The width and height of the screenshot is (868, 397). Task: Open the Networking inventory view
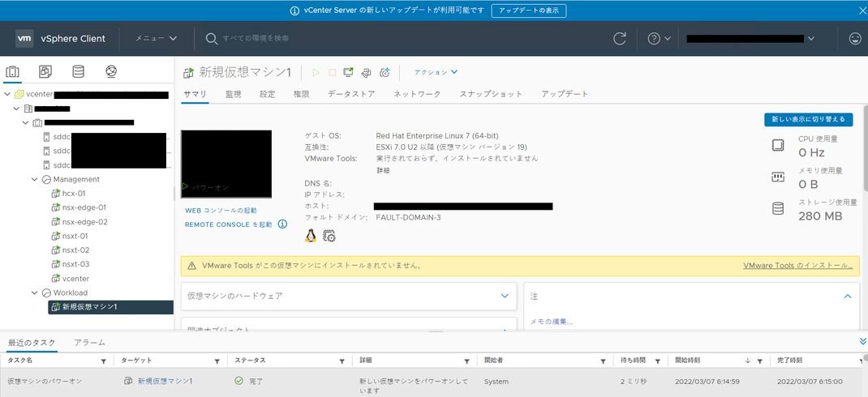[x=111, y=71]
